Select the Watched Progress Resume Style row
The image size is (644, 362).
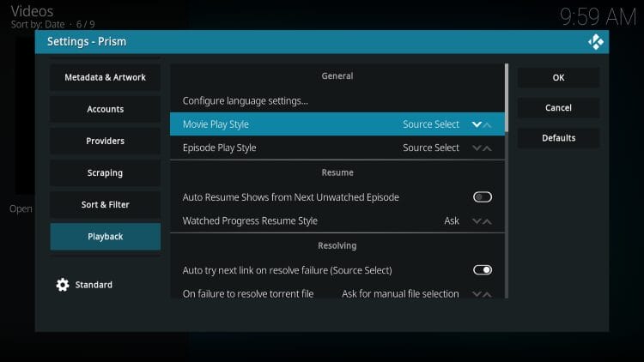click(x=337, y=220)
